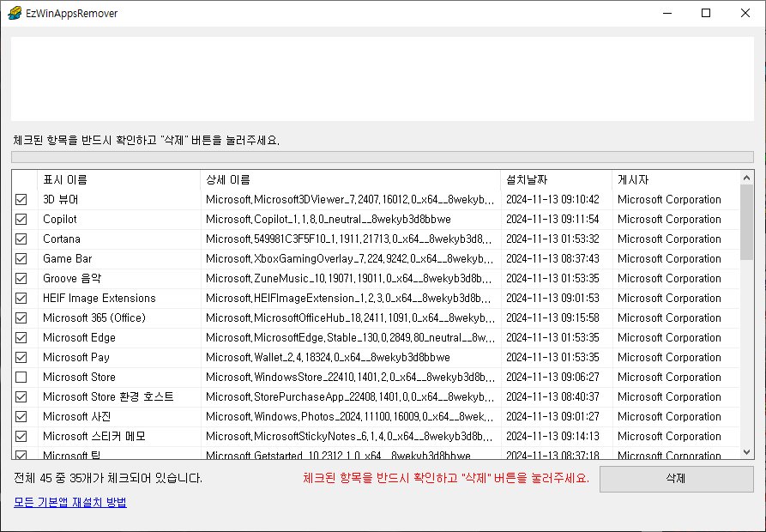Select the 3D 뷰어 display name

[61, 199]
